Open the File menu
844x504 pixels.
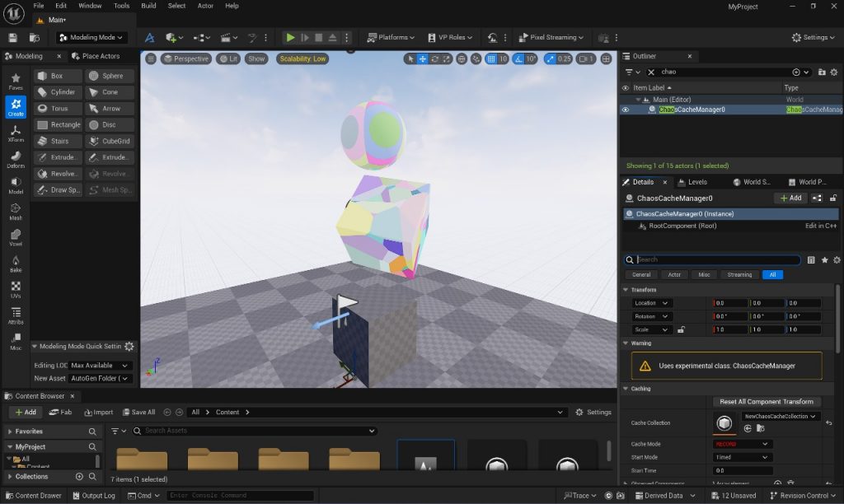tap(39, 6)
